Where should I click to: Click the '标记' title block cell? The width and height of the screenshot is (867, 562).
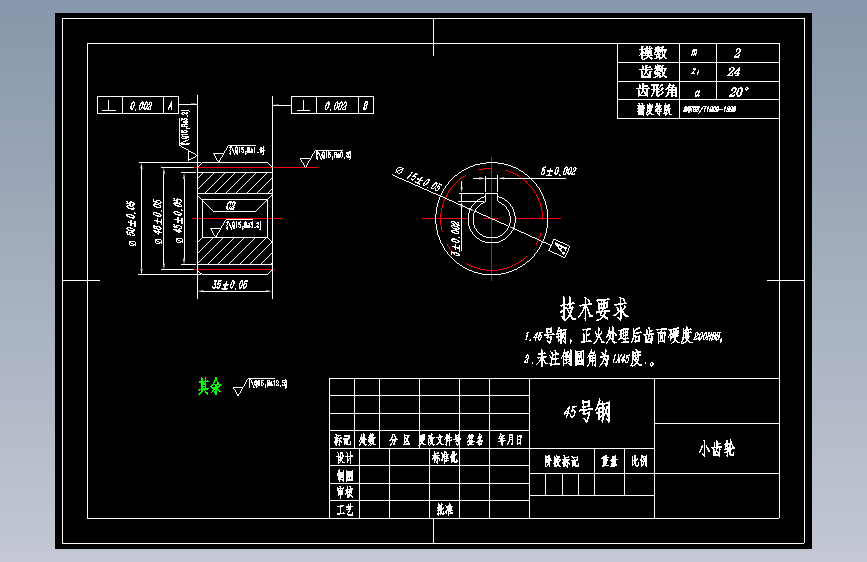point(342,440)
